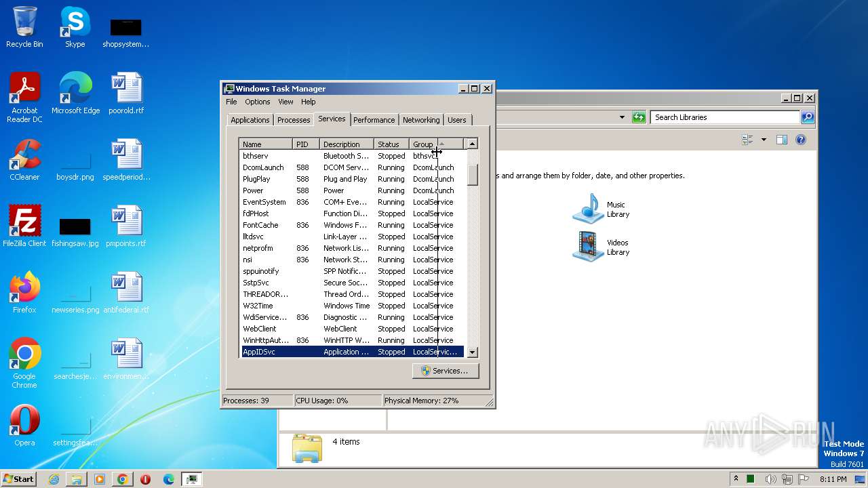Screen dimensions: 868x488
Task: Switch to Applications tab
Action: 250,120
